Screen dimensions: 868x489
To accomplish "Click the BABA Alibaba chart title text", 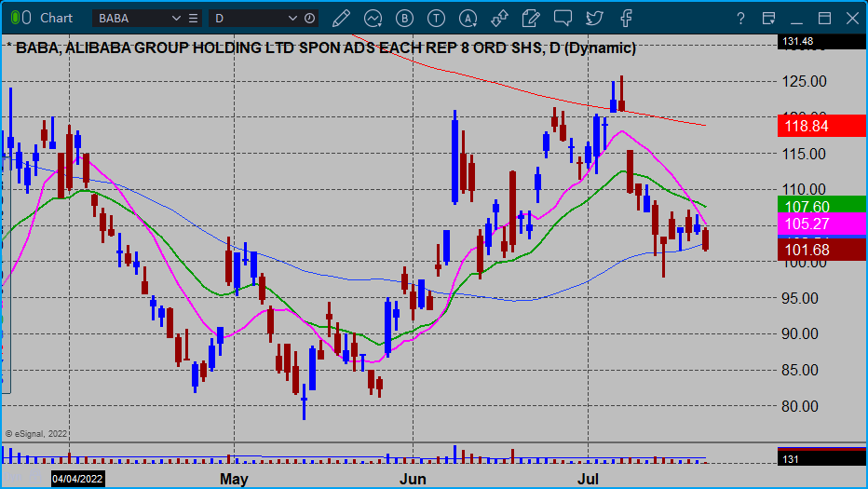I will (x=321, y=48).
